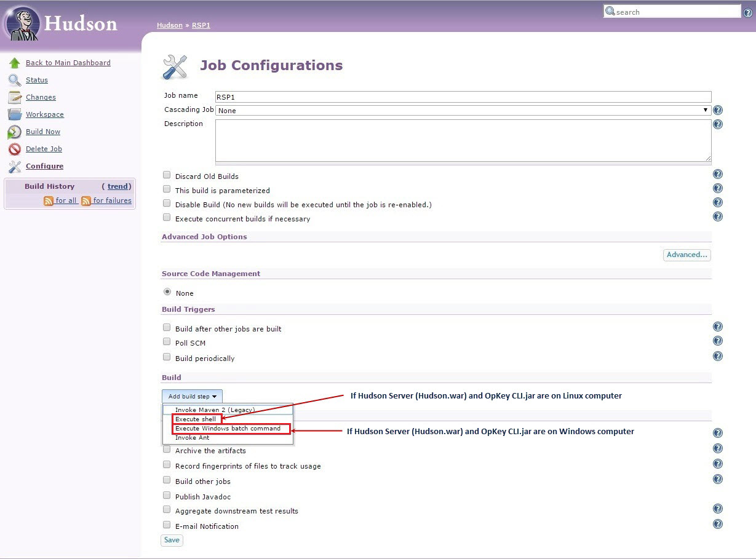Open help for Poll SCM
The height and width of the screenshot is (559, 756).
point(718,341)
